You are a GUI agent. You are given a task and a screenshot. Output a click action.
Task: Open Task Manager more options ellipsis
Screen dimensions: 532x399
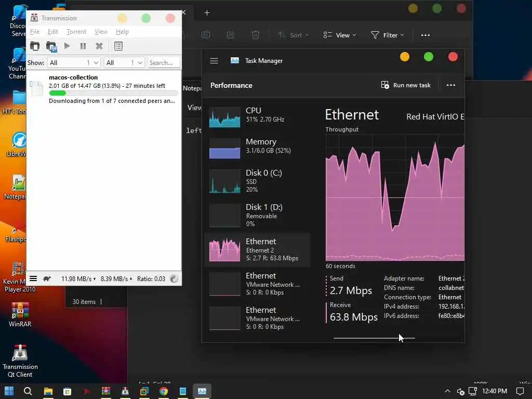[x=451, y=85]
